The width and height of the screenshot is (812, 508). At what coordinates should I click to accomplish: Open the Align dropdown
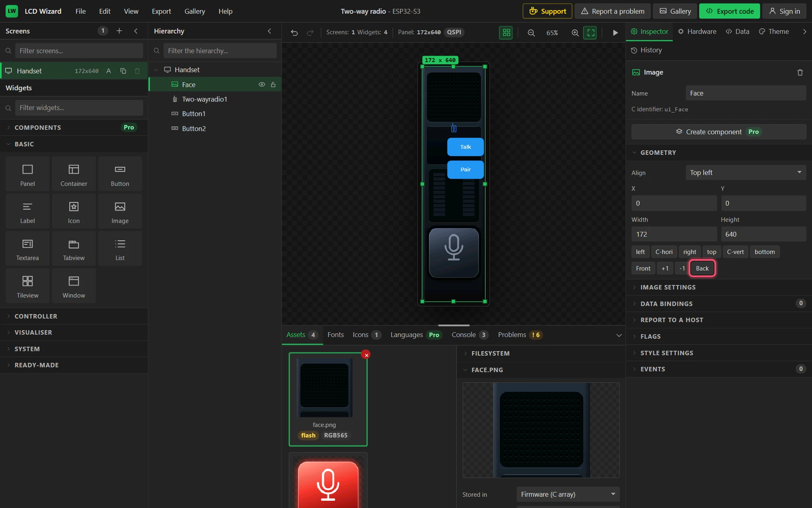coord(746,173)
